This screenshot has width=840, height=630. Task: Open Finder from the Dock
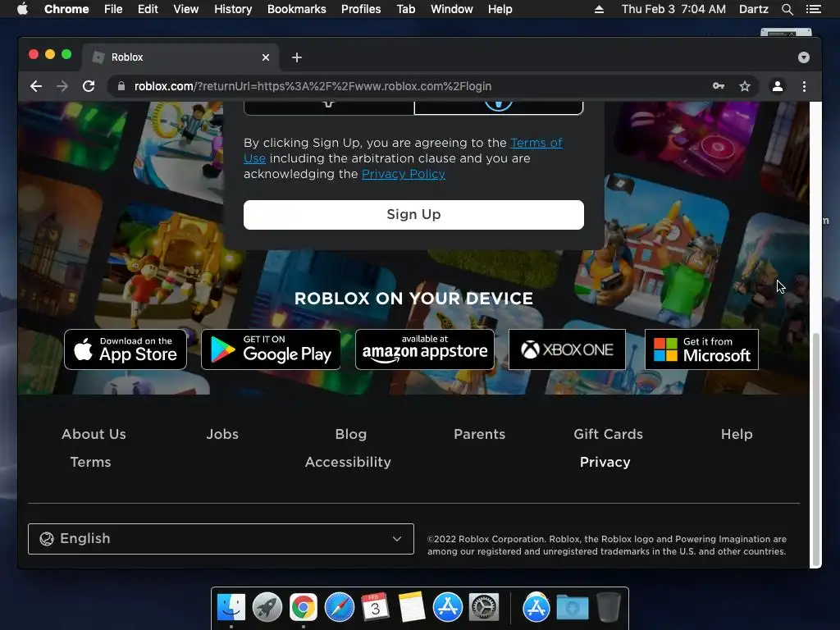pos(231,608)
